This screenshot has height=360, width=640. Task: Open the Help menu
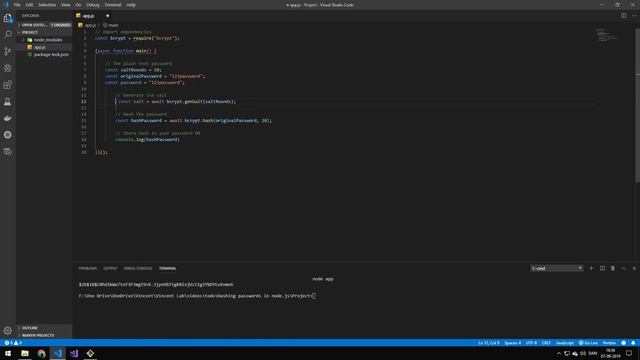coord(131,5)
